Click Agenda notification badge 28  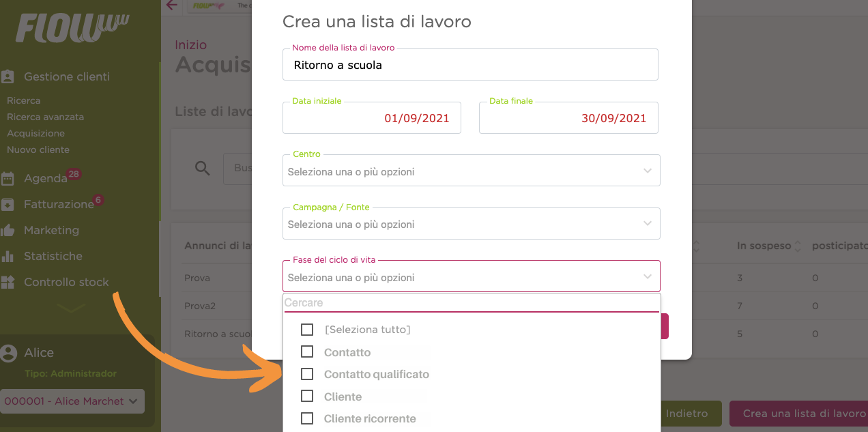(x=74, y=174)
